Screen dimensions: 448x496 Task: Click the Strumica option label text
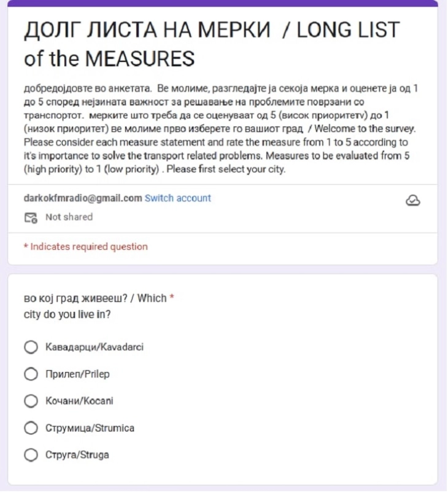pos(90,428)
